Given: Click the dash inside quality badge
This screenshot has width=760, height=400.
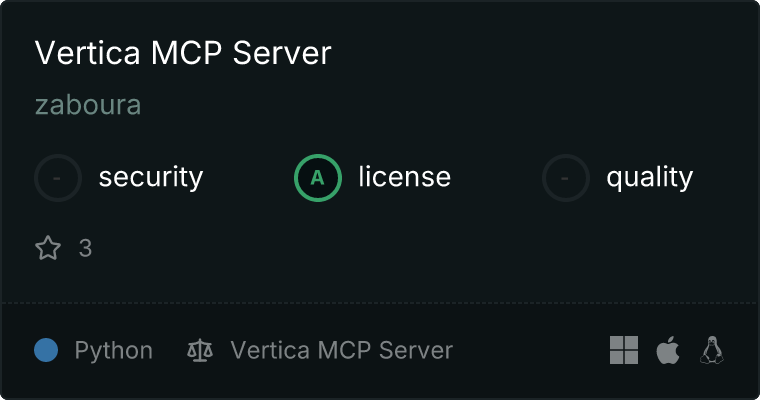Looking at the screenshot, I should pos(565,178).
